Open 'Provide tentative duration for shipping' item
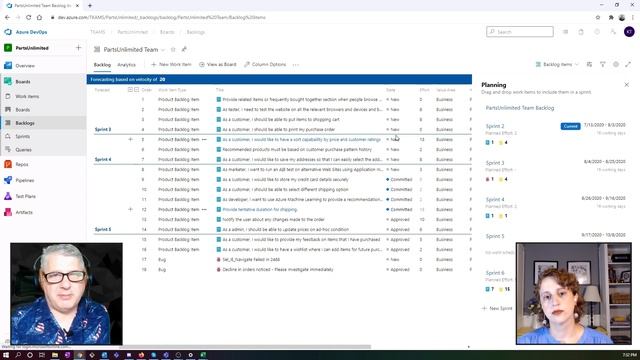 click(x=260, y=209)
